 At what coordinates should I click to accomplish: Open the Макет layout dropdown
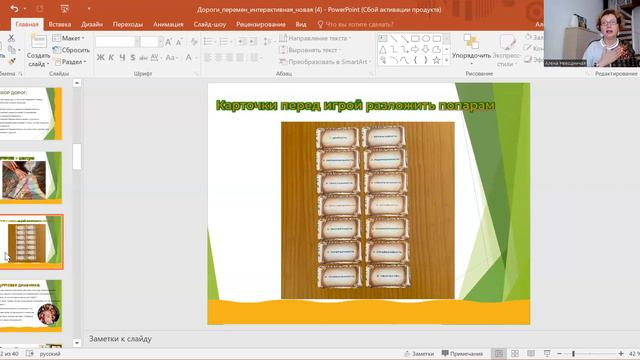(x=69, y=38)
